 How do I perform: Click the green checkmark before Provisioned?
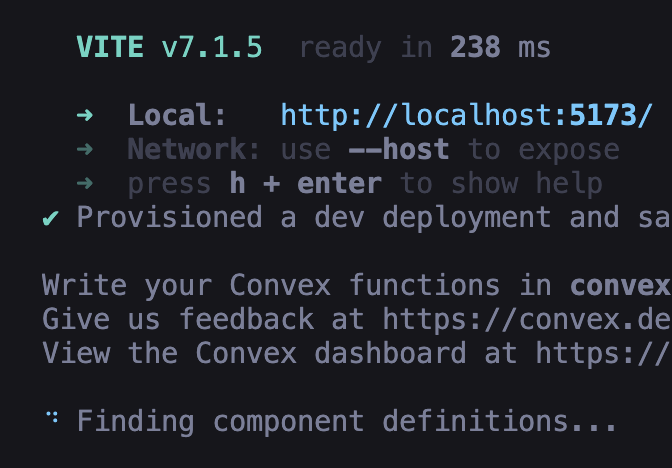51,219
